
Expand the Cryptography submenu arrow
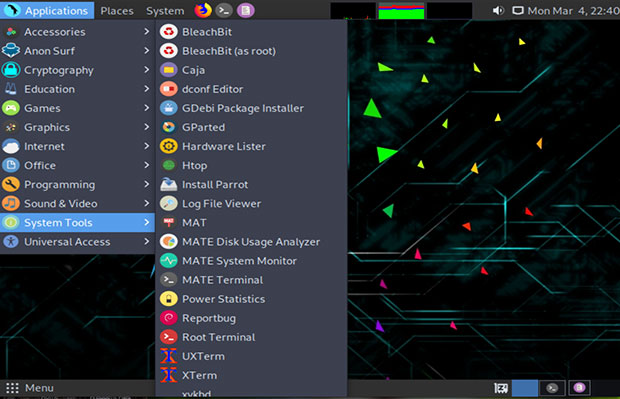tap(146, 70)
